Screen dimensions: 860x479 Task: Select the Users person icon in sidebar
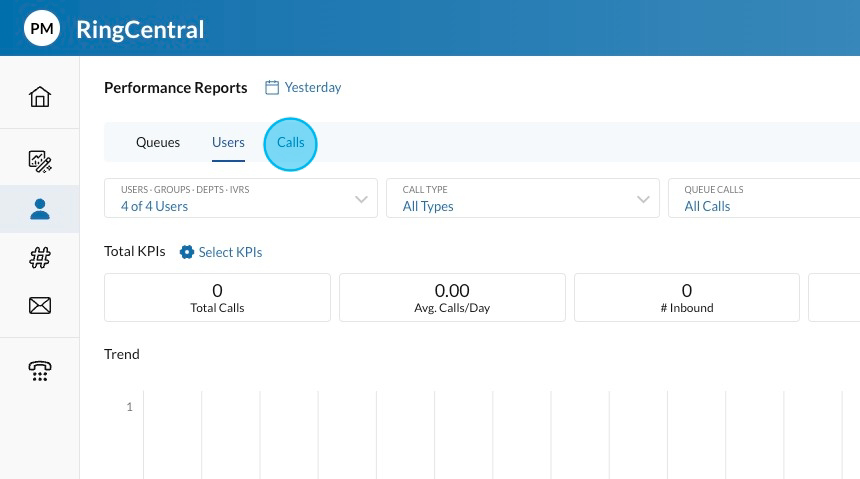pos(40,209)
